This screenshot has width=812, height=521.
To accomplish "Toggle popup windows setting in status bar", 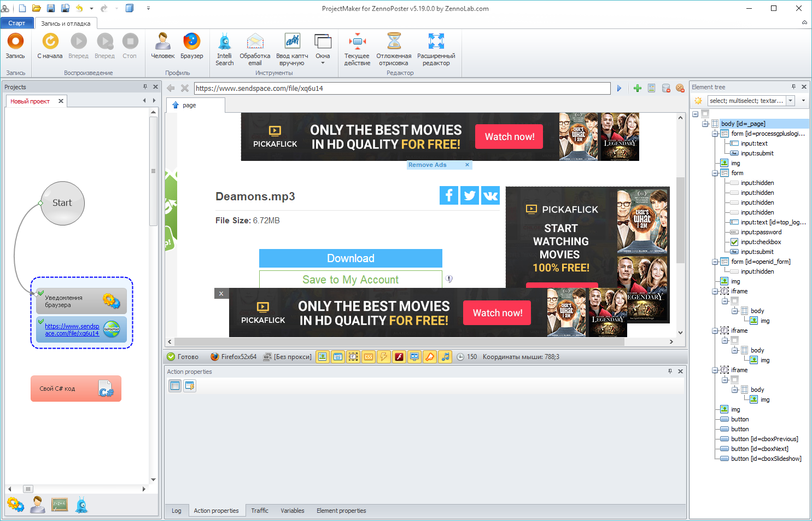I will [x=338, y=357].
